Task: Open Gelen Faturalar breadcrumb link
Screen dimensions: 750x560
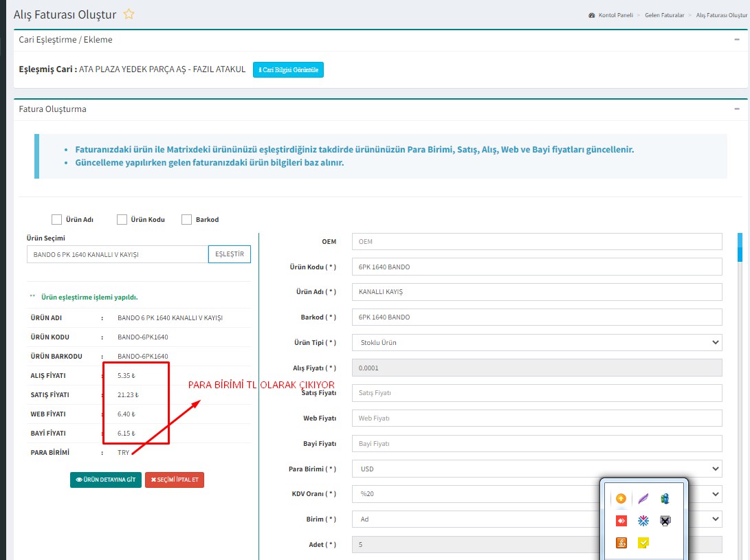Action: (x=664, y=15)
